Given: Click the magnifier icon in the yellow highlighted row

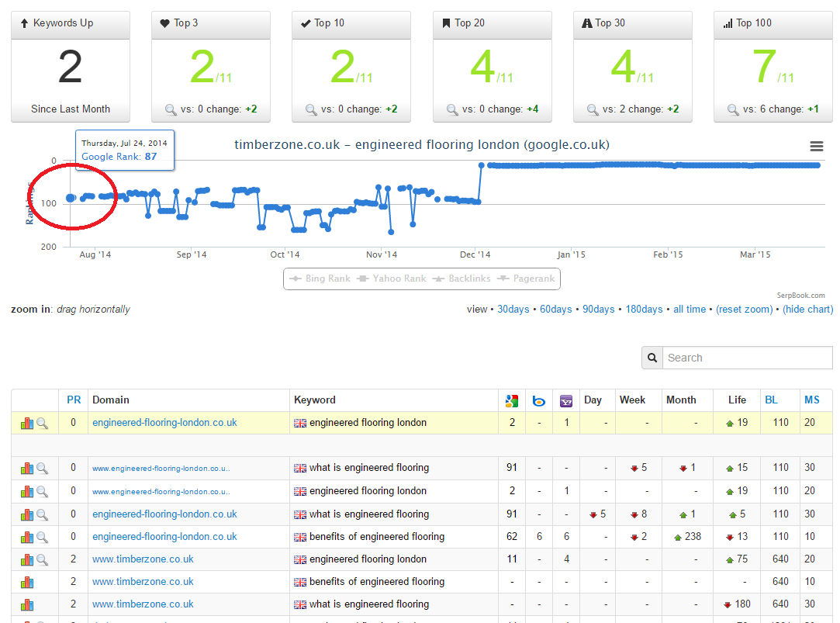Looking at the screenshot, I should (x=43, y=423).
